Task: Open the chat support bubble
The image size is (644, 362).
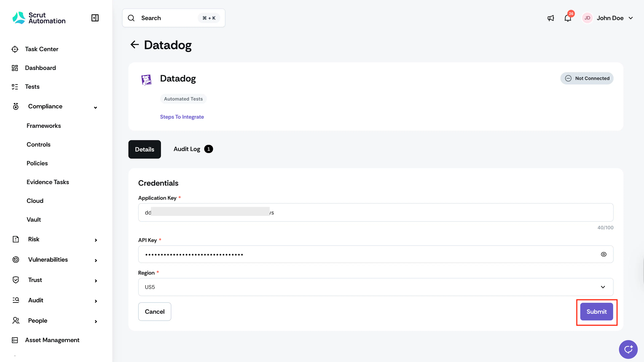Action: (628, 349)
